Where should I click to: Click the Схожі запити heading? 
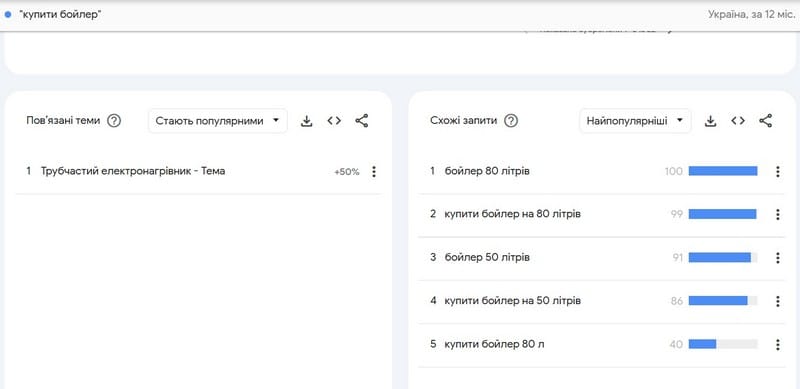(x=464, y=121)
